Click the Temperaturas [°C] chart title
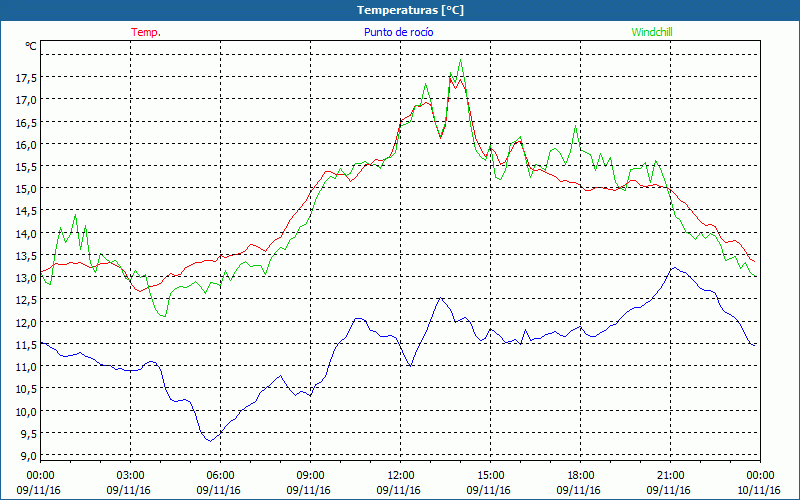This screenshot has width=800, height=500. pos(410,10)
